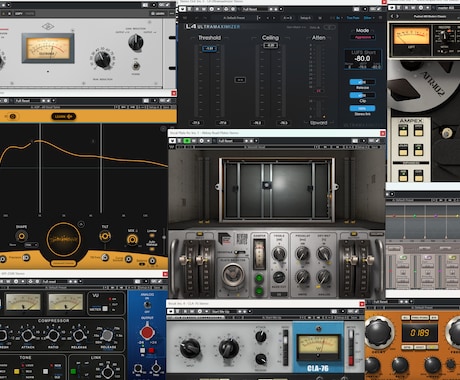Screen dimensions: 460x380
Task: Click the Shape knob in the orange plugin
Action: tap(21, 236)
